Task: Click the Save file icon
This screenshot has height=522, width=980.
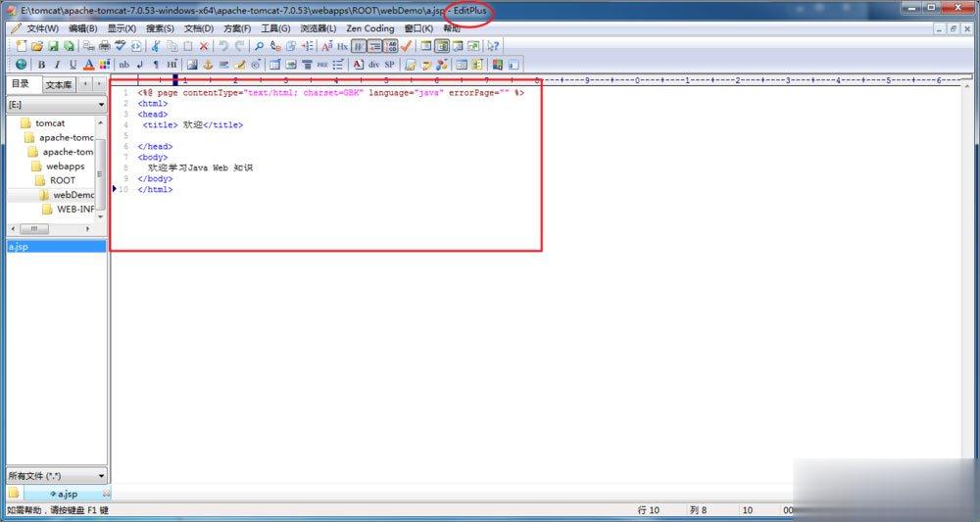Action: 53,46
